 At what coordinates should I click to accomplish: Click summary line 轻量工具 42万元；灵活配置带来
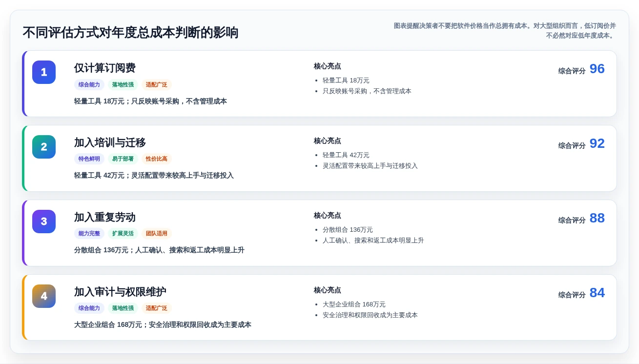[x=154, y=176]
